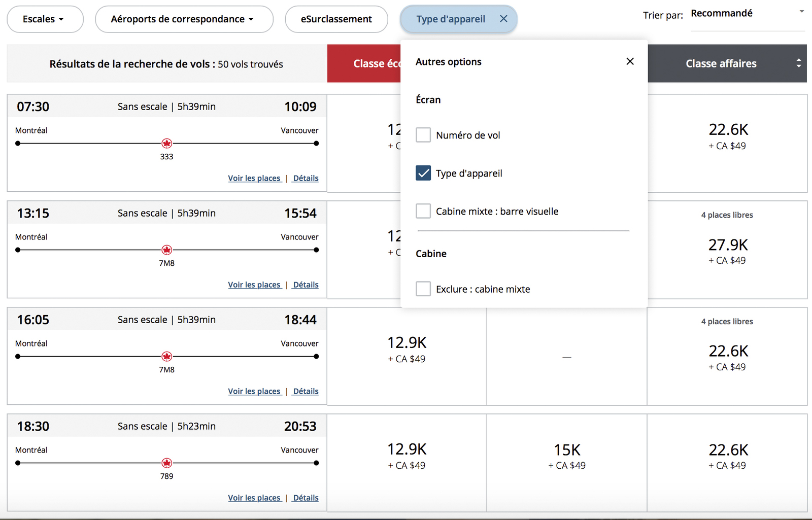Click the Air Canada logo on the 18:30 flight
Screen dimensions: 812x520
coord(166,463)
